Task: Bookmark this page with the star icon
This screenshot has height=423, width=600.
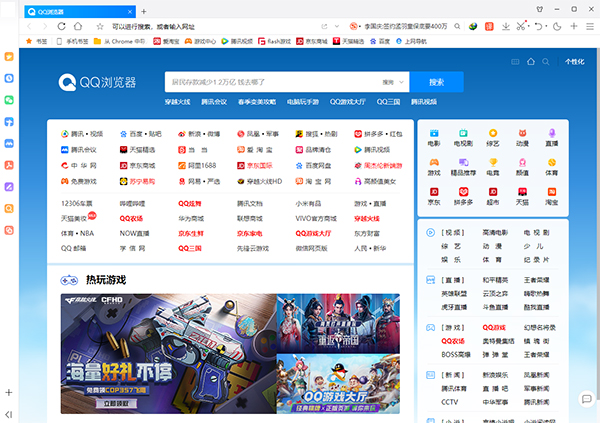Action: (x=100, y=26)
